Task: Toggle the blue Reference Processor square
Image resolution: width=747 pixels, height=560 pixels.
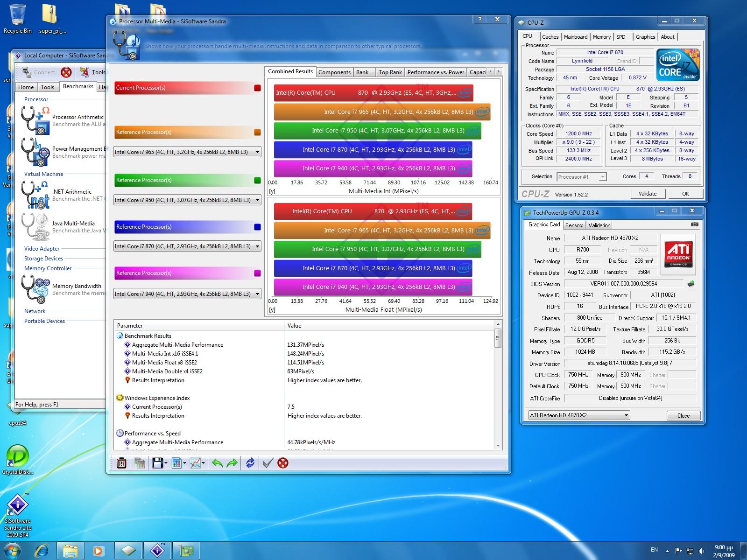Action: (x=257, y=227)
